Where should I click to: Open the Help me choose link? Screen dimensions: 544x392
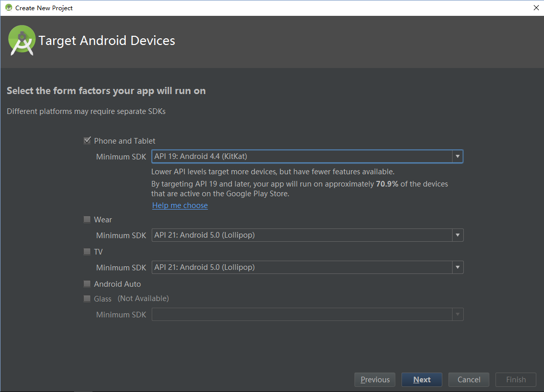180,205
